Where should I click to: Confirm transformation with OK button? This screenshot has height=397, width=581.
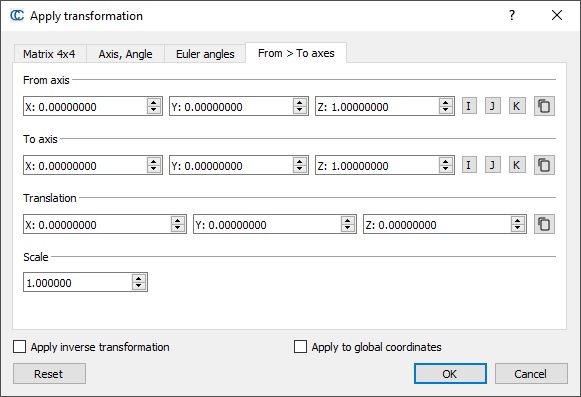pos(450,374)
